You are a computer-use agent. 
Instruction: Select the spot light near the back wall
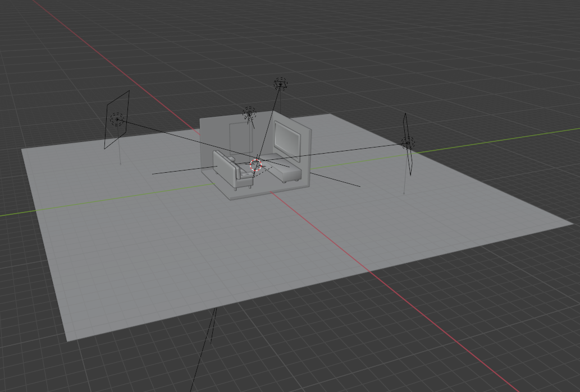249,113
